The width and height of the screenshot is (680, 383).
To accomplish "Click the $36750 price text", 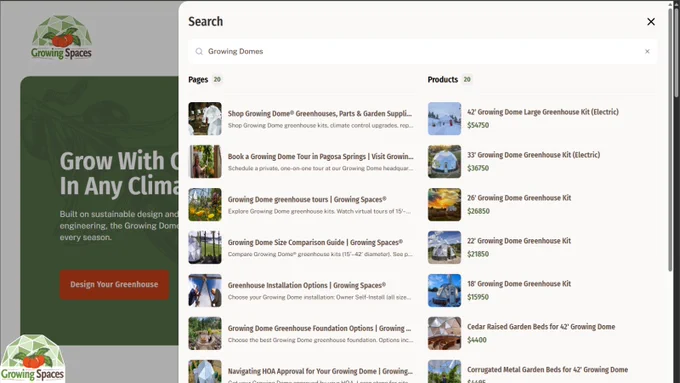I will point(478,168).
